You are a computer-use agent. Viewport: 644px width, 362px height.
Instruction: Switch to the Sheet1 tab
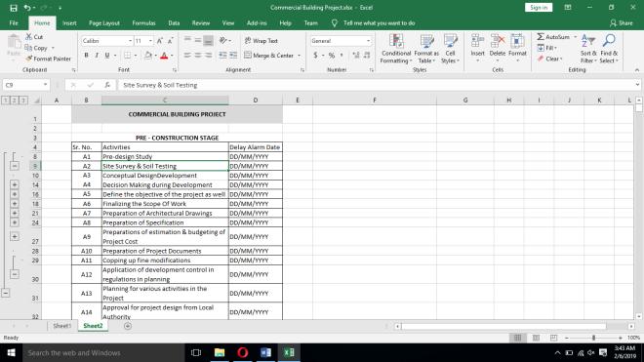coord(62,326)
